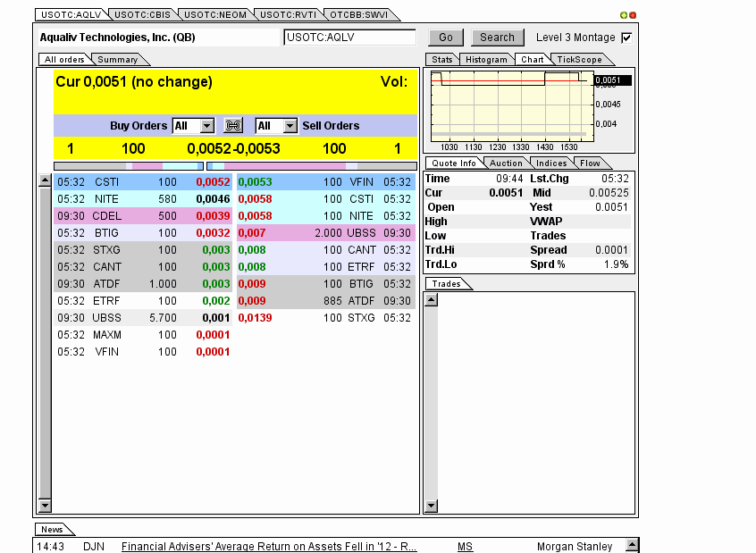This screenshot has width=756, height=553.
Task: Select UBSS buy order of 5.700
Action: point(143,318)
